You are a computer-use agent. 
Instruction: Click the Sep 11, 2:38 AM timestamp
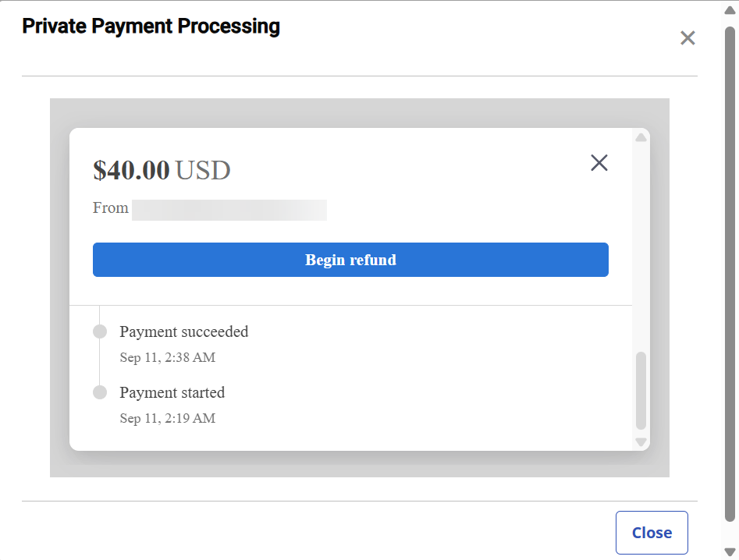(167, 358)
